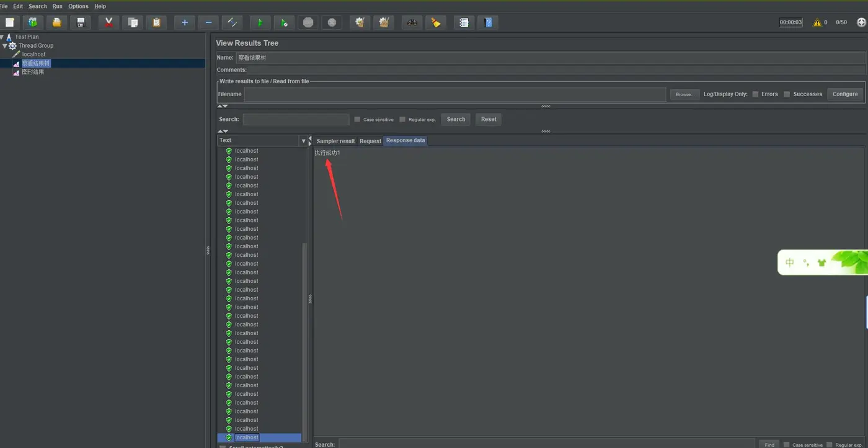Viewport: 868px width, 448px height.
Task: Click into the Filename input field
Action: [x=455, y=94]
